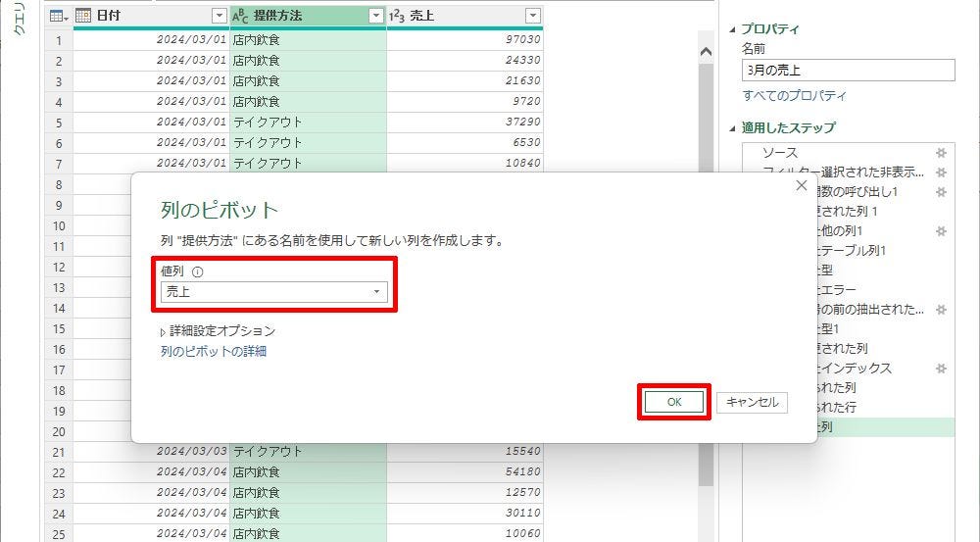Open the 日付 column filter dropdown
This screenshot has height=542, width=980.
click(219, 16)
